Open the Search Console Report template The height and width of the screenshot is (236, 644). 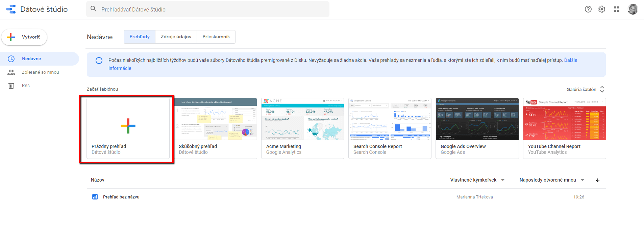pos(390,128)
